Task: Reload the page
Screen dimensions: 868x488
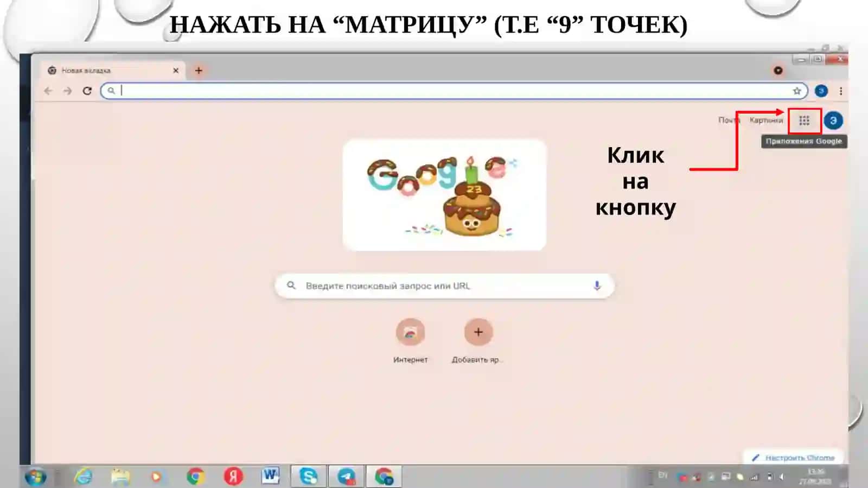Action: pos(87,91)
